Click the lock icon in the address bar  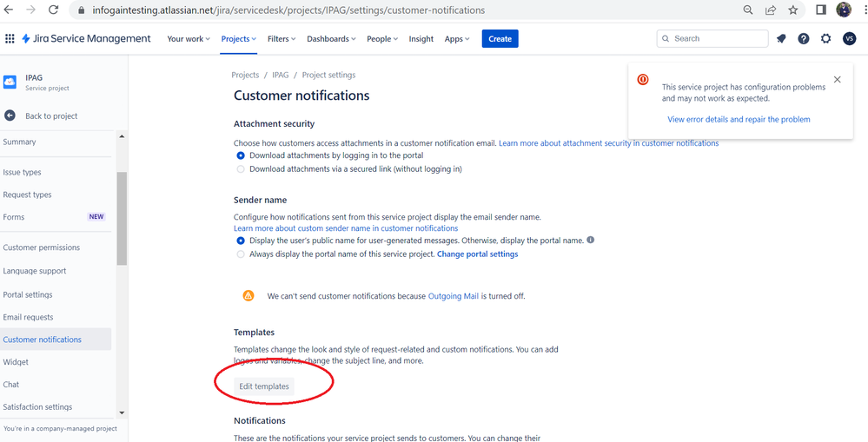tap(81, 10)
